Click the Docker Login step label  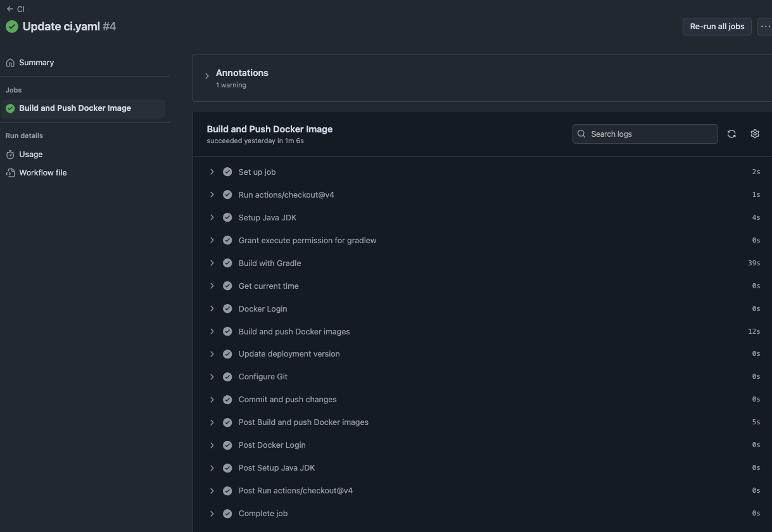point(263,308)
